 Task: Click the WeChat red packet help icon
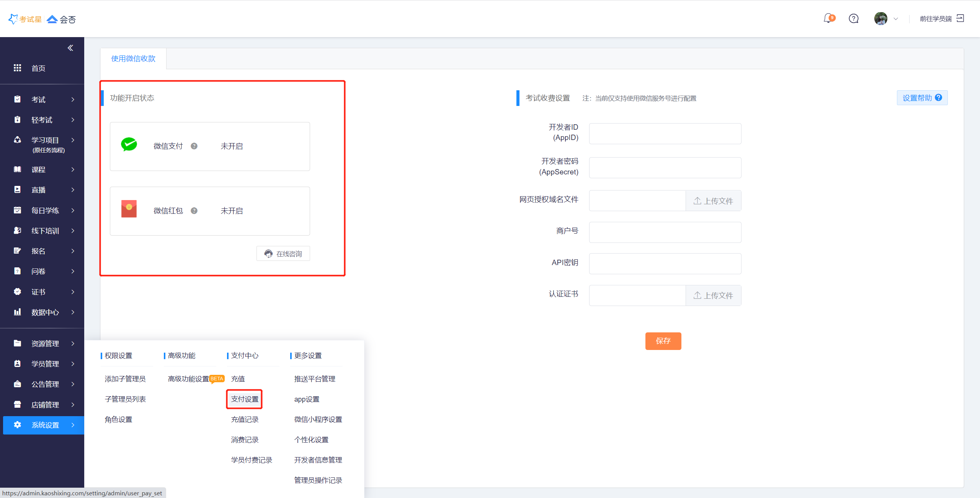194,211
